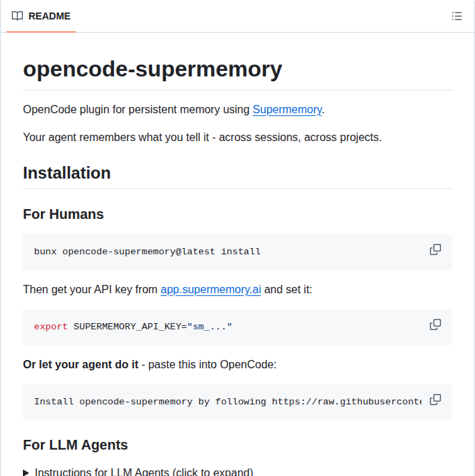Click the SUPERMEMORY_API_KEY="sm_..." code text
This screenshot has width=475, height=476.
(153, 327)
